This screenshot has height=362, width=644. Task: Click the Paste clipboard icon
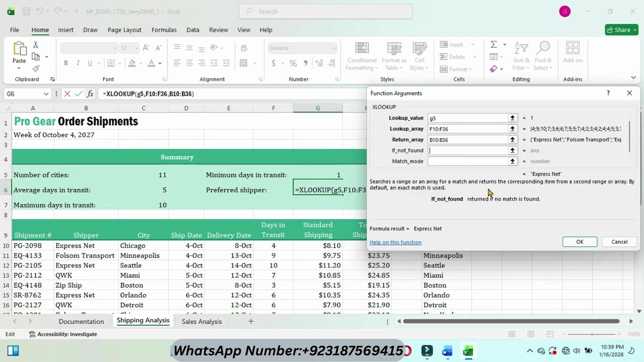coord(19,49)
